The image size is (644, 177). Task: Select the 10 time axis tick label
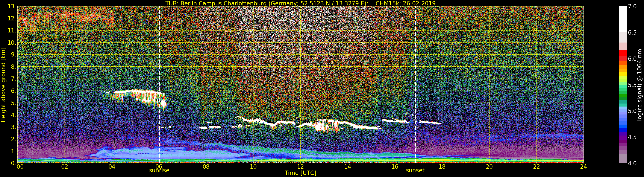(x=253, y=167)
